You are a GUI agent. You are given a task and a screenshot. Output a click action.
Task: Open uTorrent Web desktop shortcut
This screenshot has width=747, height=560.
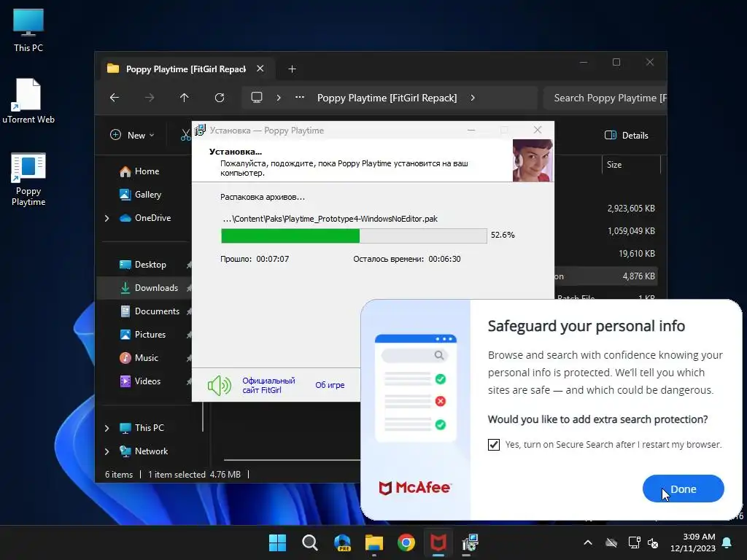point(28,101)
